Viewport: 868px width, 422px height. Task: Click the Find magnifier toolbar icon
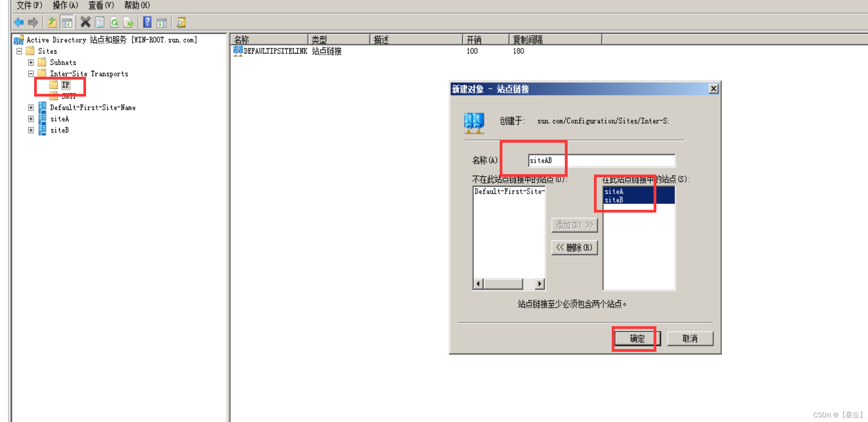tap(181, 22)
